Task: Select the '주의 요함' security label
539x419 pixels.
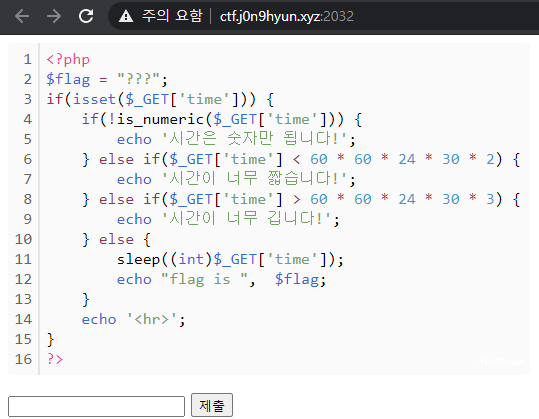Action: (172, 16)
